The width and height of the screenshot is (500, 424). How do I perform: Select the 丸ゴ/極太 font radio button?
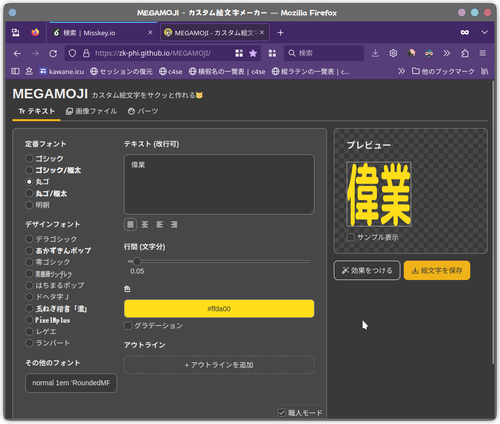coord(29,193)
